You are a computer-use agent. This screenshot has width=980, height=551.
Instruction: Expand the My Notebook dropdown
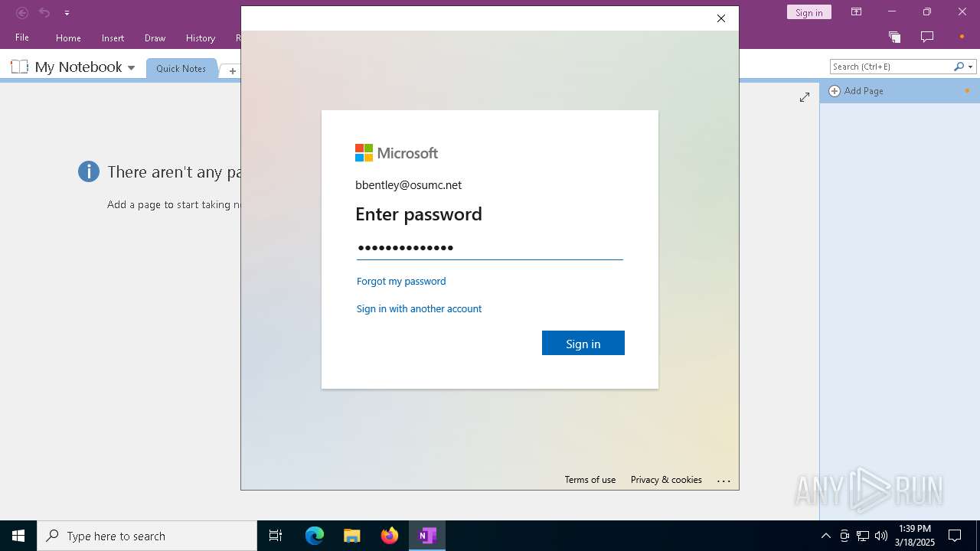pyautogui.click(x=131, y=68)
